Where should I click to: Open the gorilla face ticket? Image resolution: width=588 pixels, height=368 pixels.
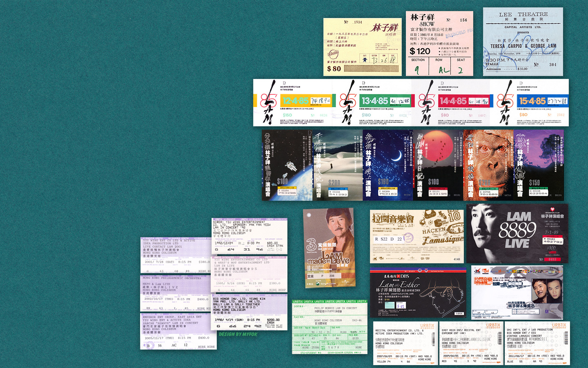(x=488, y=165)
